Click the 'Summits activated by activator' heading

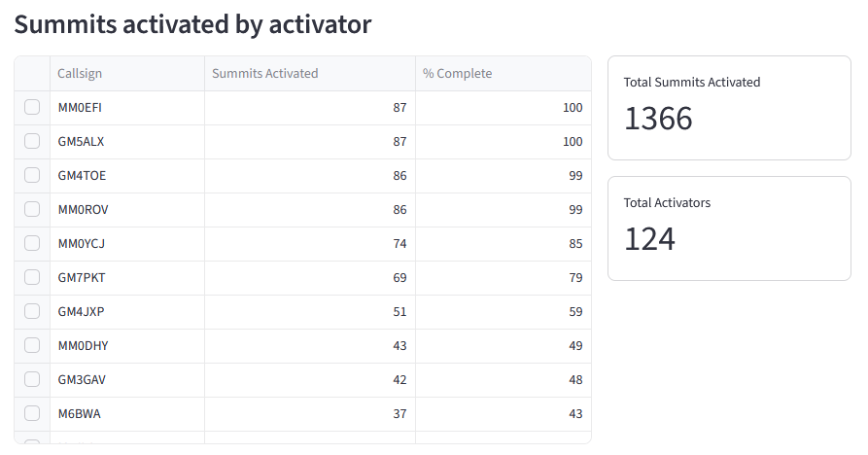(x=192, y=24)
